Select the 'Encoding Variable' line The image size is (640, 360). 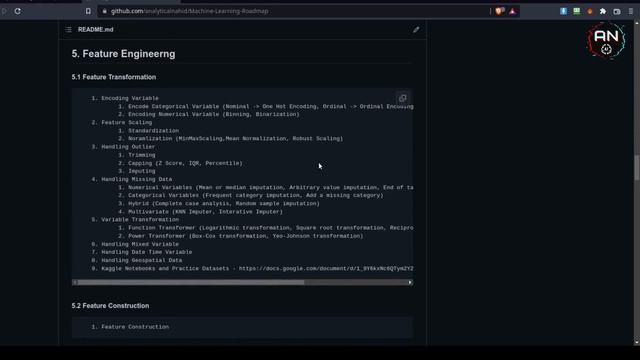[x=125, y=98]
